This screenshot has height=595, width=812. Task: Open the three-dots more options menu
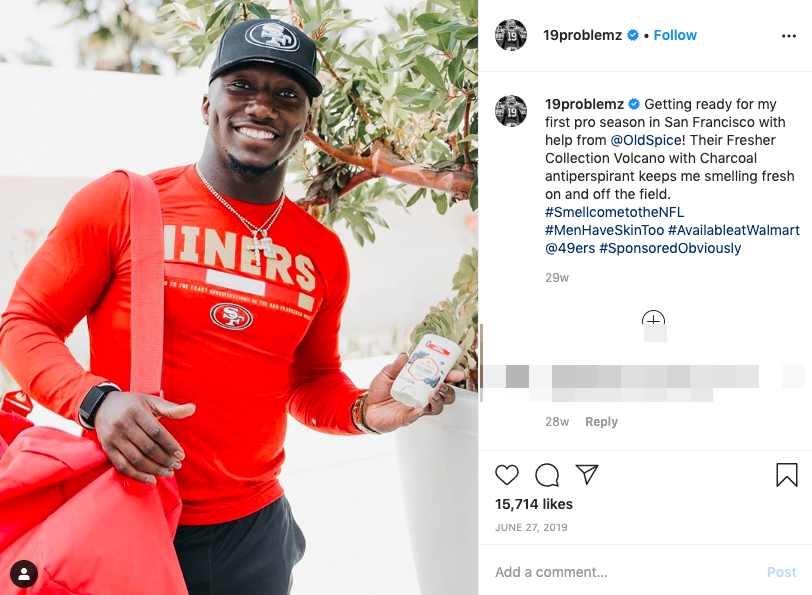789,36
